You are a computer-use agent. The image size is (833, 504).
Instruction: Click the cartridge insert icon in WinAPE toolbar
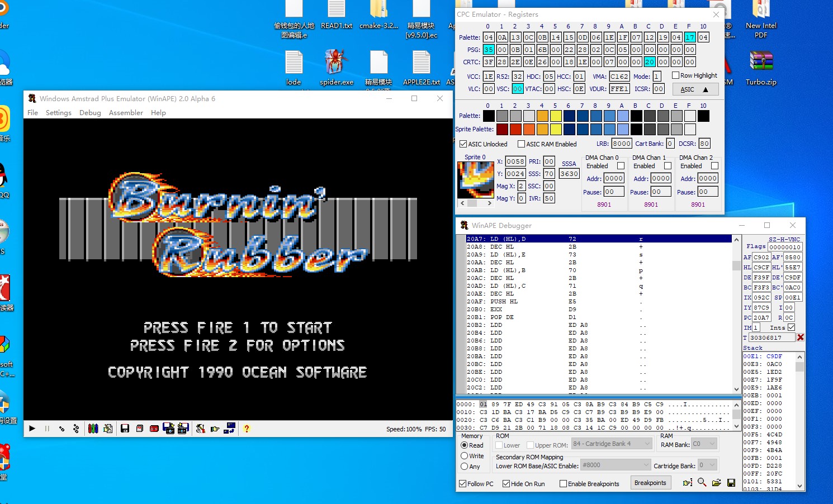pos(139,429)
